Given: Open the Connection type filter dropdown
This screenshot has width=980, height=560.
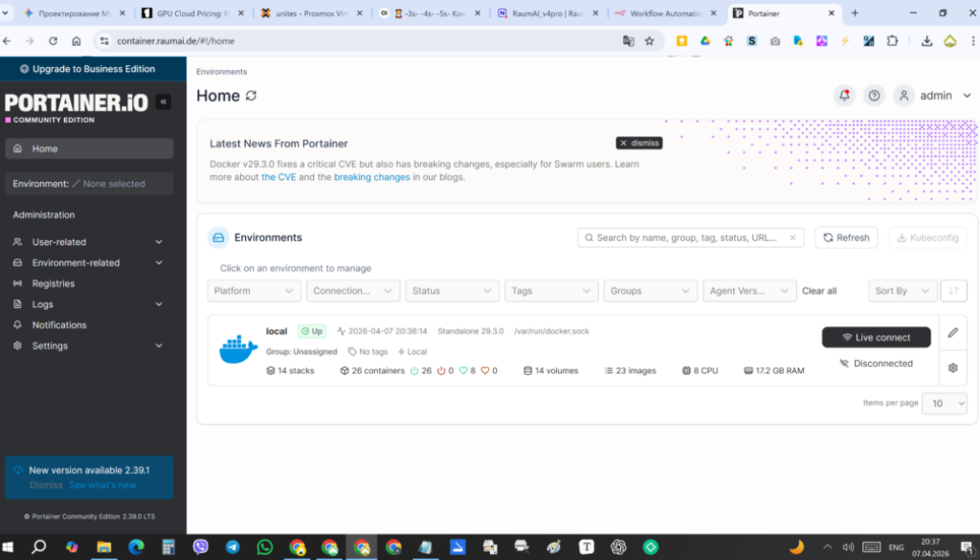Looking at the screenshot, I should (x=352, y=291).
